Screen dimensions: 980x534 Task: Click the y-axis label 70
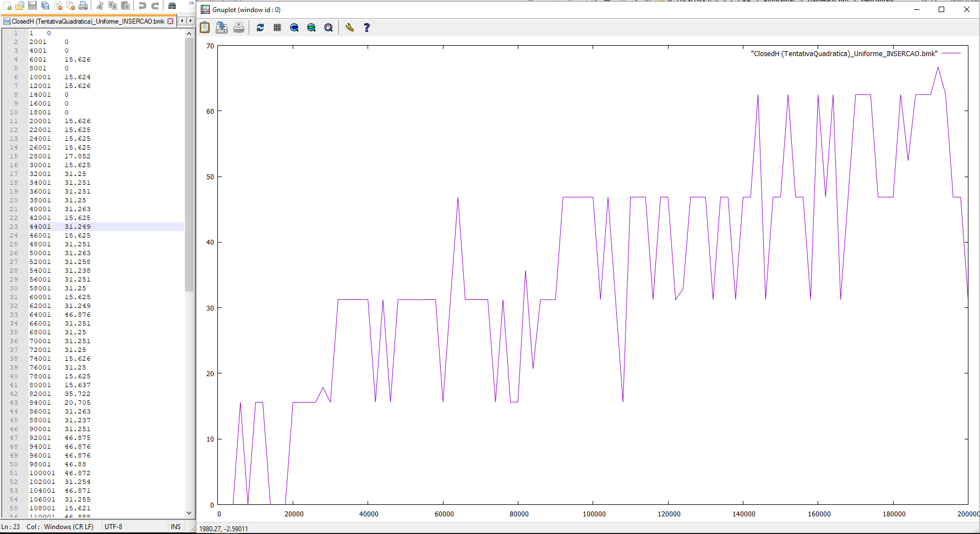(210, 46)
